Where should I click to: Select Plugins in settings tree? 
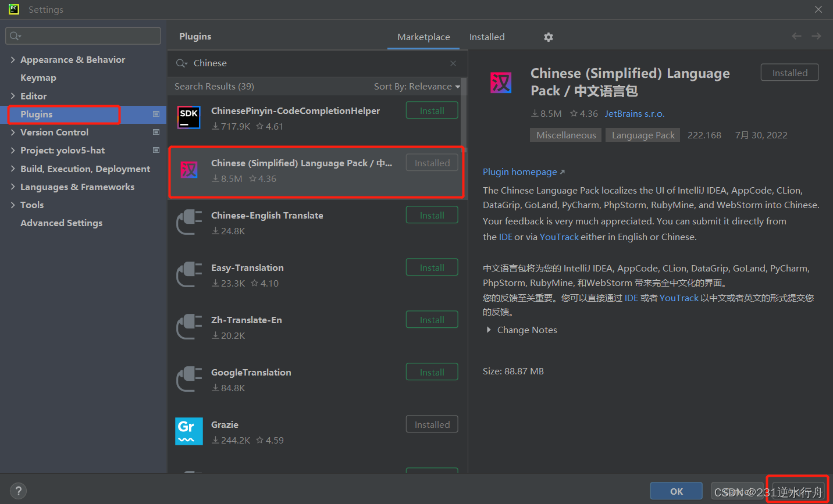point(36,115)
